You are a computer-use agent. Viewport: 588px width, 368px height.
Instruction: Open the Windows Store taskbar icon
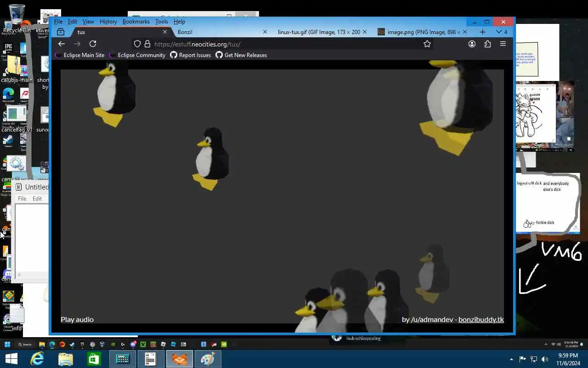(x=94, y=359)
